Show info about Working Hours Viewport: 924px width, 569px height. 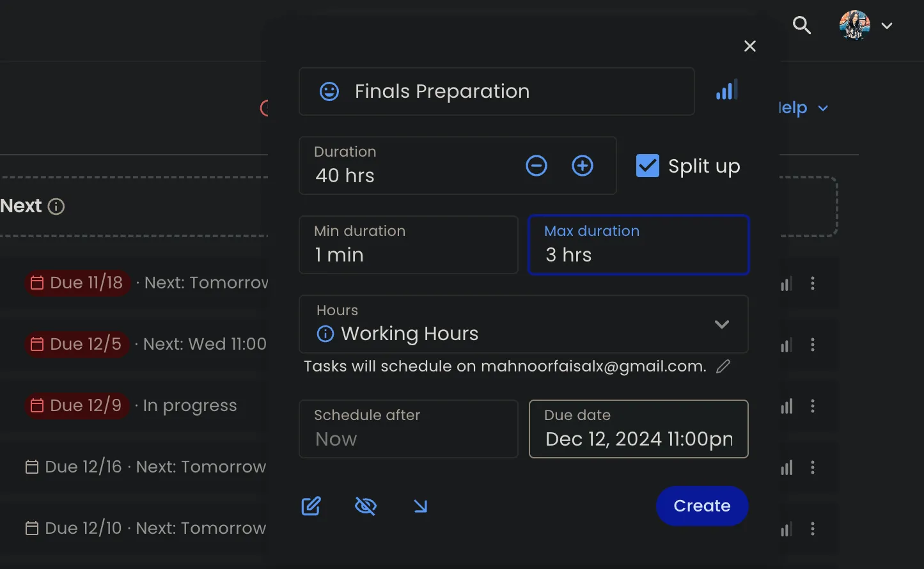(325, 334)
